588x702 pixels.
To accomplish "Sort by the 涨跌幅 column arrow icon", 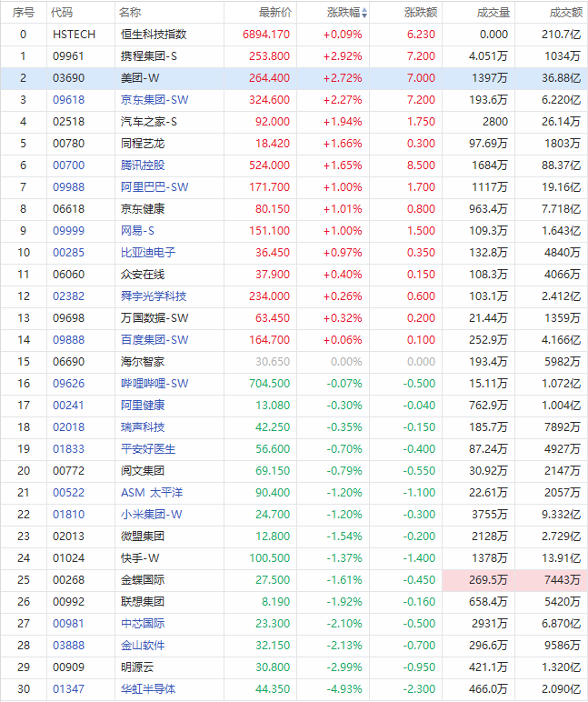I will click(x=364, y=13).
